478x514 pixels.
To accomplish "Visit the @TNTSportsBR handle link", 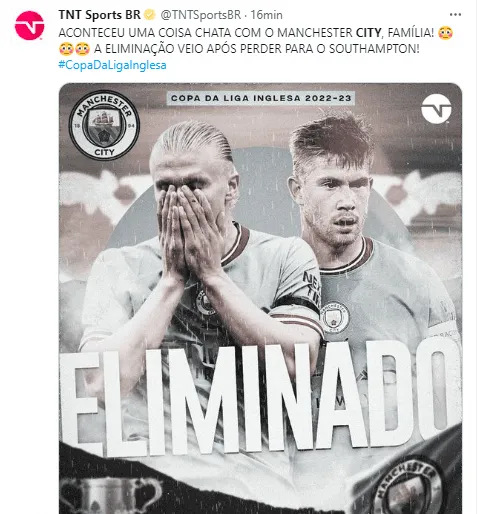I will click(x=201, y=15).
